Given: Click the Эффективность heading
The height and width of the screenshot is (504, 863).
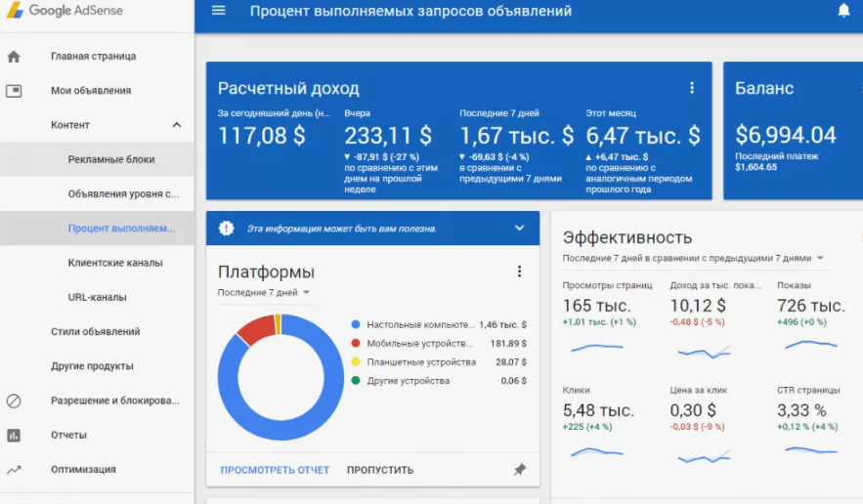Looking at the screenshot, I should (x=626, y=237).
